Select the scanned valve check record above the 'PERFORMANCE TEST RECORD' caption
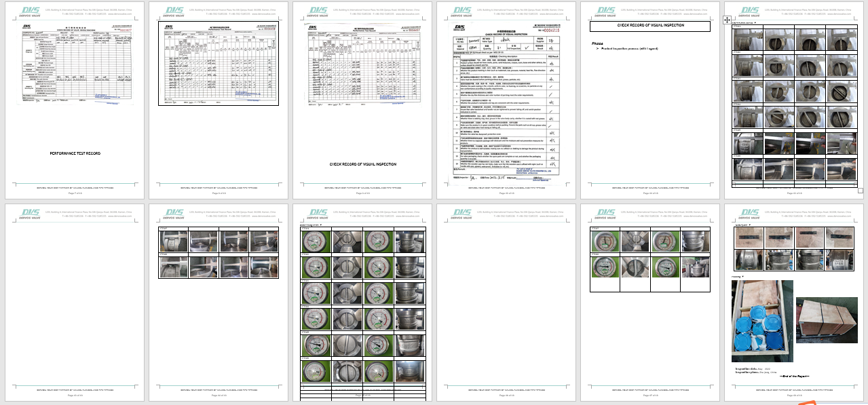 point(75,64)
